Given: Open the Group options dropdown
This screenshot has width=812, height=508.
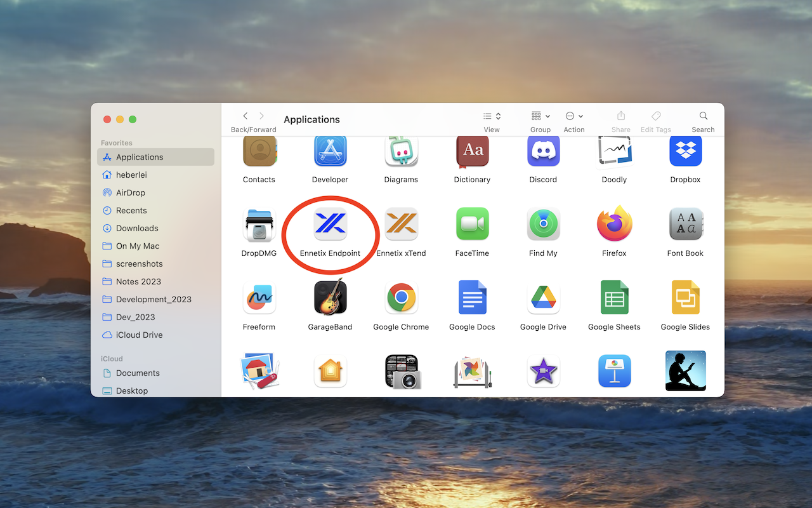Looking at the screenshot, I should point(540,116).
